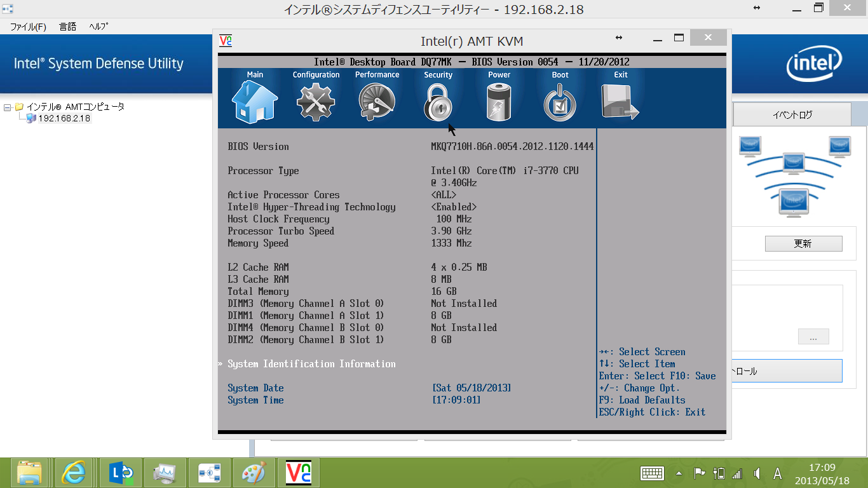Click the VNC logo in the KVM title bar

pos(226,41)
